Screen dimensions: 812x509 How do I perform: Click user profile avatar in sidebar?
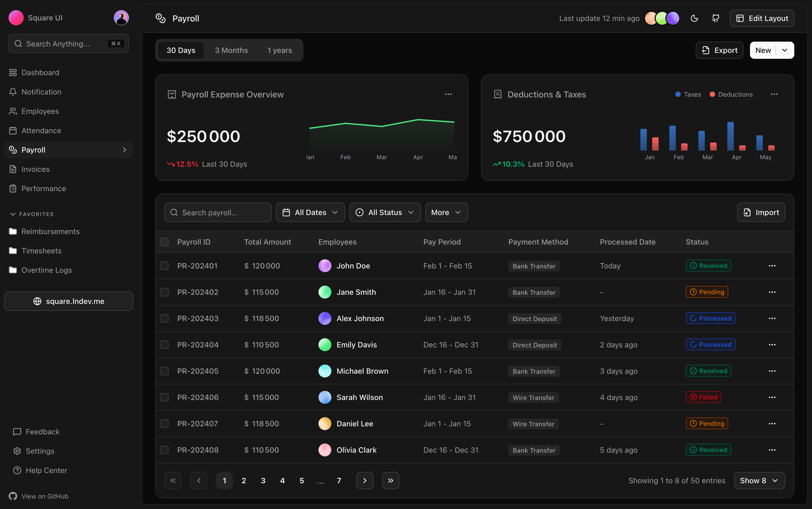pyautogui.click(x=121, y=17)
